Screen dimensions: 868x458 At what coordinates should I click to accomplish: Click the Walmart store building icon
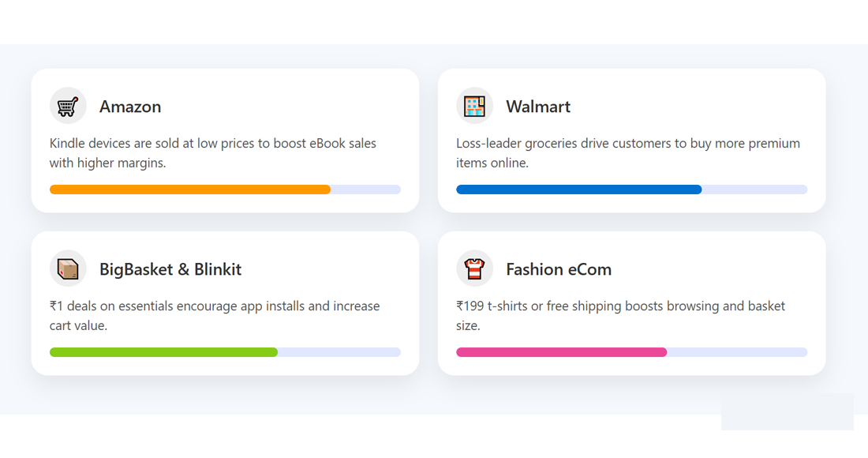point(474,106)
